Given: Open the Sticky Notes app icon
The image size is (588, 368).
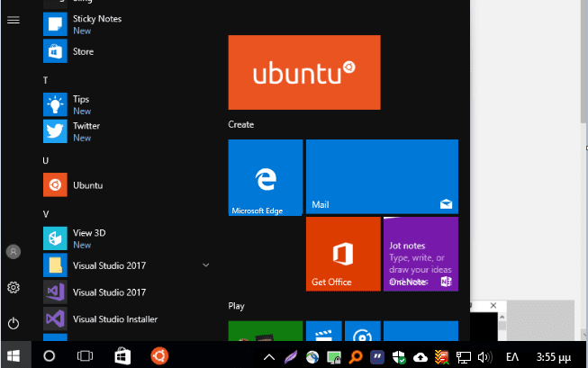Looking at the screenshot, I should coord(55,24).
